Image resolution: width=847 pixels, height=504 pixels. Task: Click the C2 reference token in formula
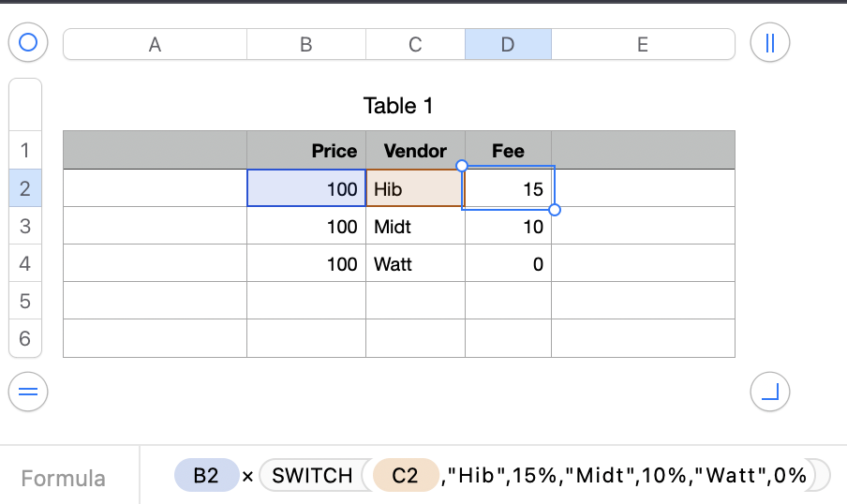click(405, 476)
